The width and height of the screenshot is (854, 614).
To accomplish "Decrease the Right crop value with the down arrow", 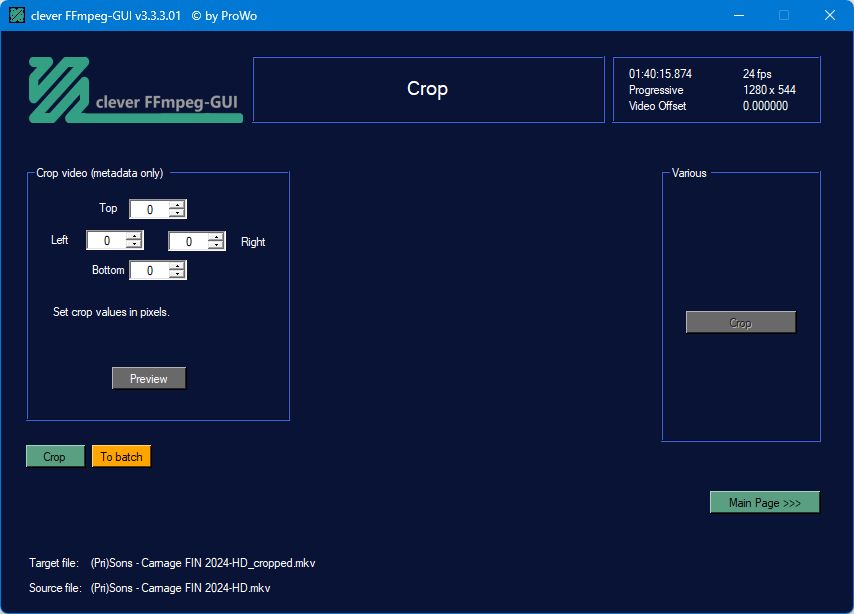I will (216, 246).
